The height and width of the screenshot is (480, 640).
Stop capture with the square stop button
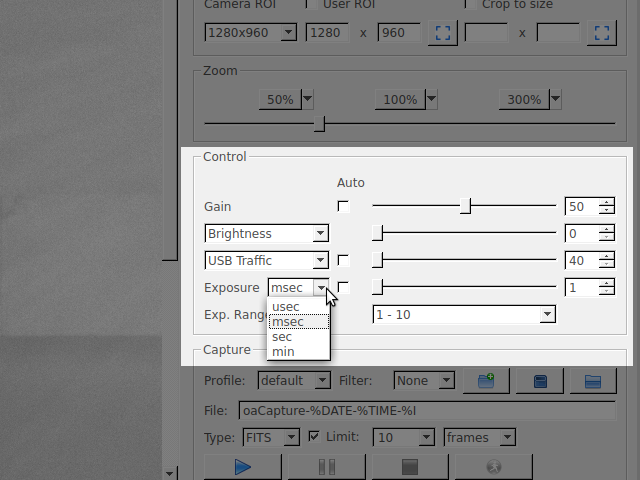(410, 467)
